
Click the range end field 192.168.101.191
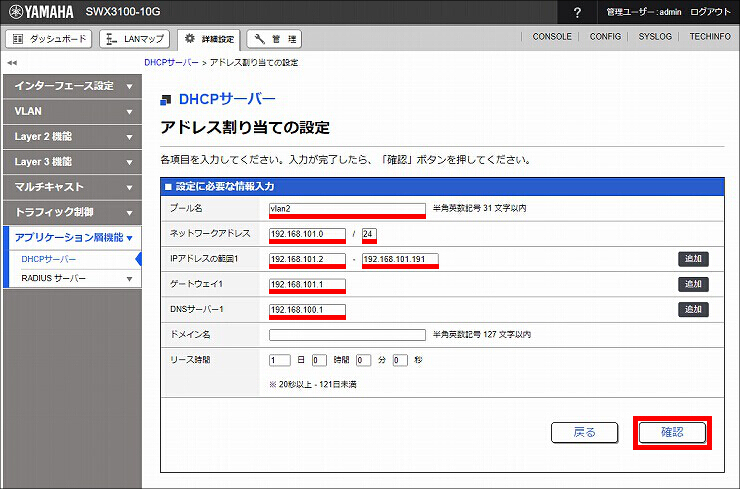coord(400,259)
